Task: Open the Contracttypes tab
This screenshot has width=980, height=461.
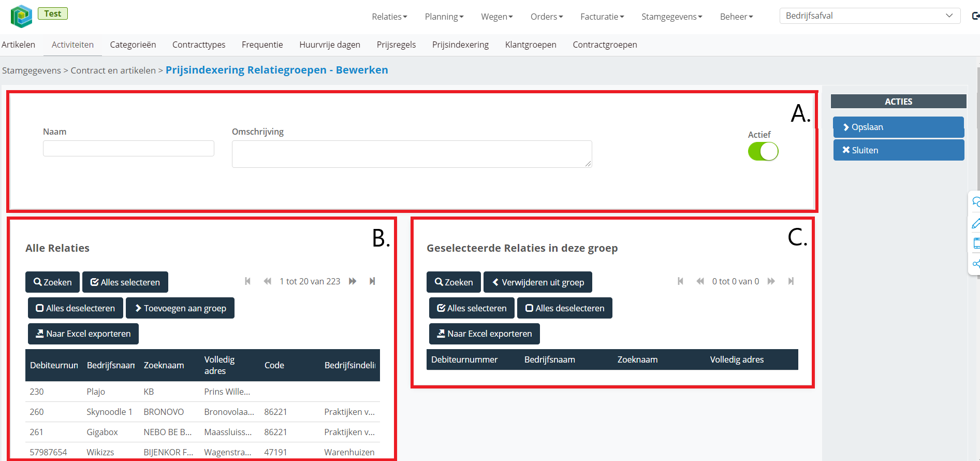Action: (199, 45)
